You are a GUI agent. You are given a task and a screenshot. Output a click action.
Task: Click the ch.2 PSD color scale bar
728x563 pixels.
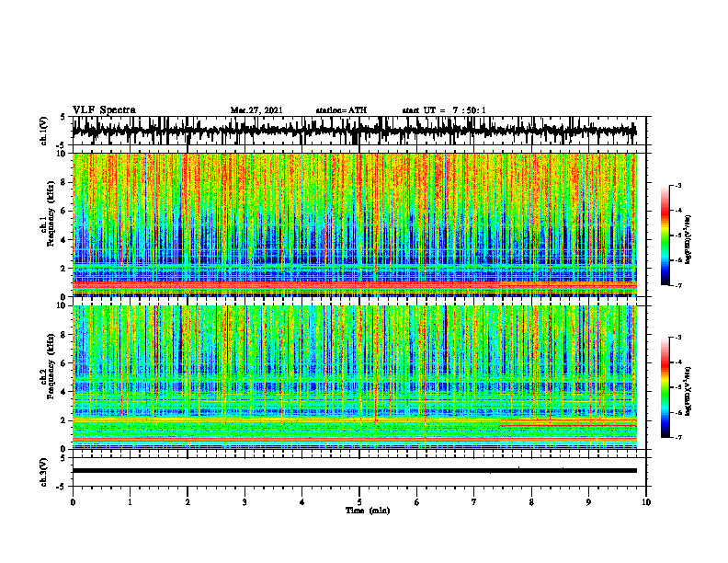point(665,387)
